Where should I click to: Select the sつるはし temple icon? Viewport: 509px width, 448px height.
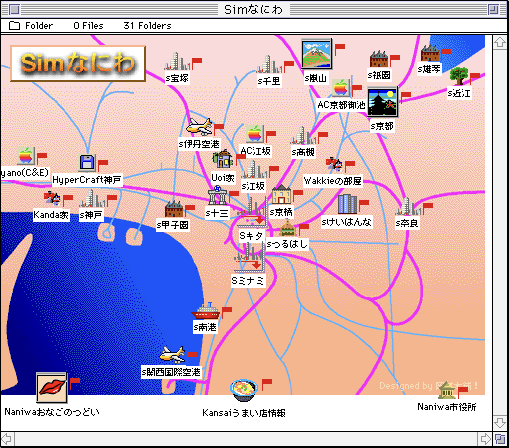pyautogui.click(x=287, y=229)
